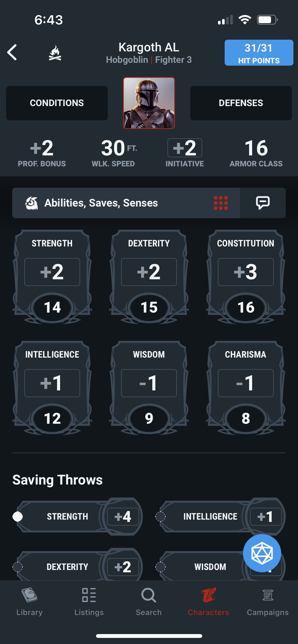Open the Defenses panel
Image resolution: width=298 pixels, height=644 pixels.
241,103
